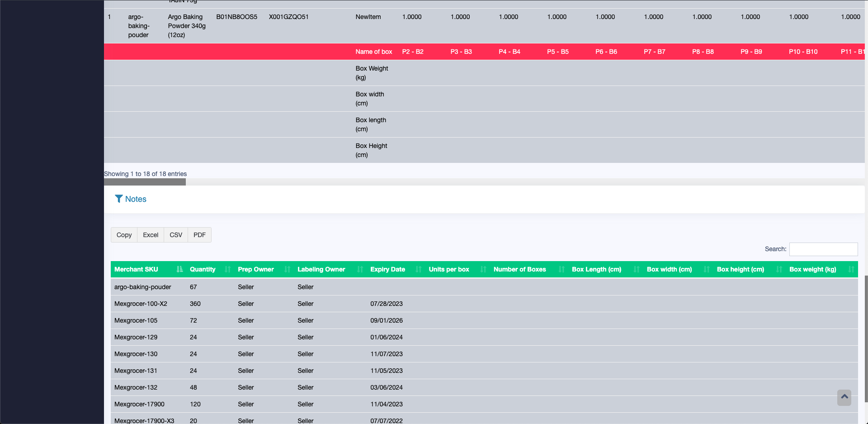Click the Argo Baking Powder 340g title
This screenshot has height=424, width=868.
pos(187,26)
